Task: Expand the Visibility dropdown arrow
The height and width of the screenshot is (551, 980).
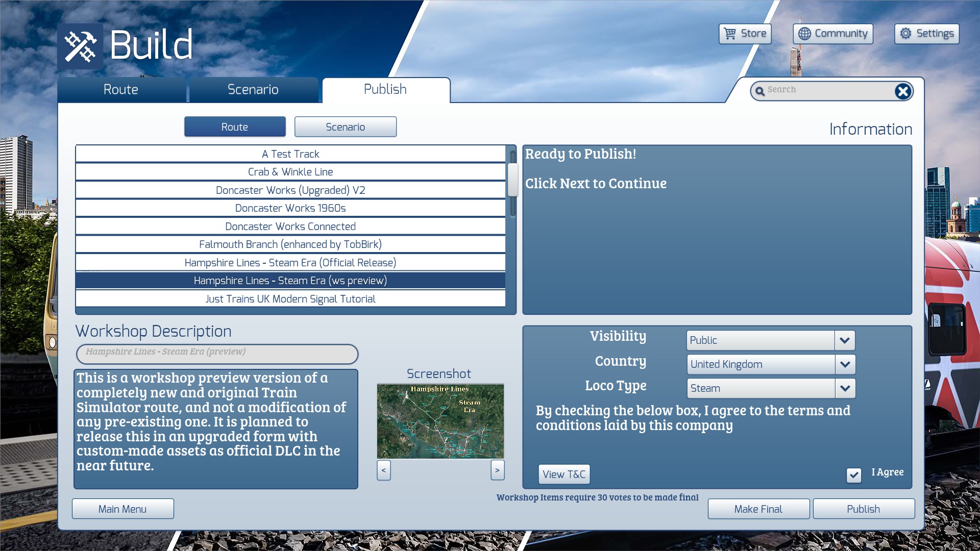Action: coord(845,340)
